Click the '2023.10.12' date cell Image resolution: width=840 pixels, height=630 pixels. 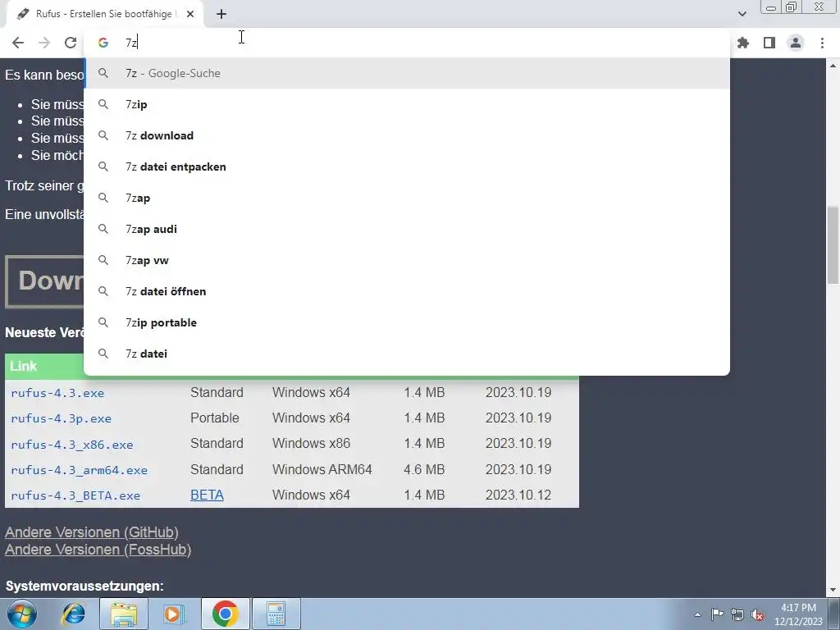(x=518, y=495)
